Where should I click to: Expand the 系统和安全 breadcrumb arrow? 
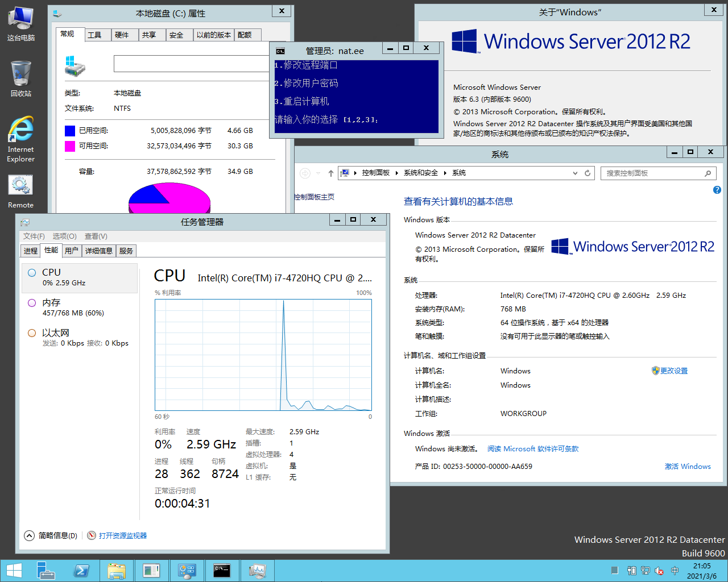point(445,173)
